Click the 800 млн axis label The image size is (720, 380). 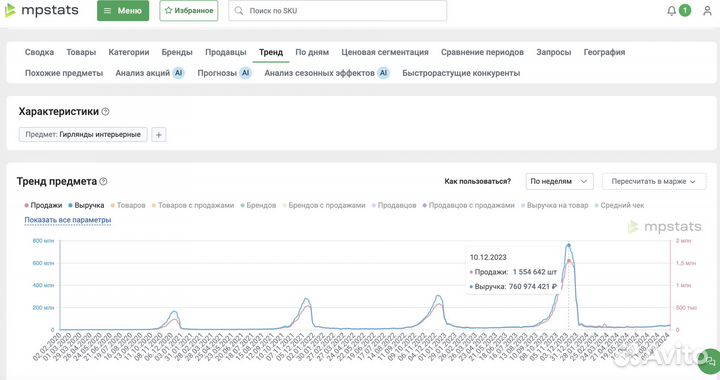(43, 240)
